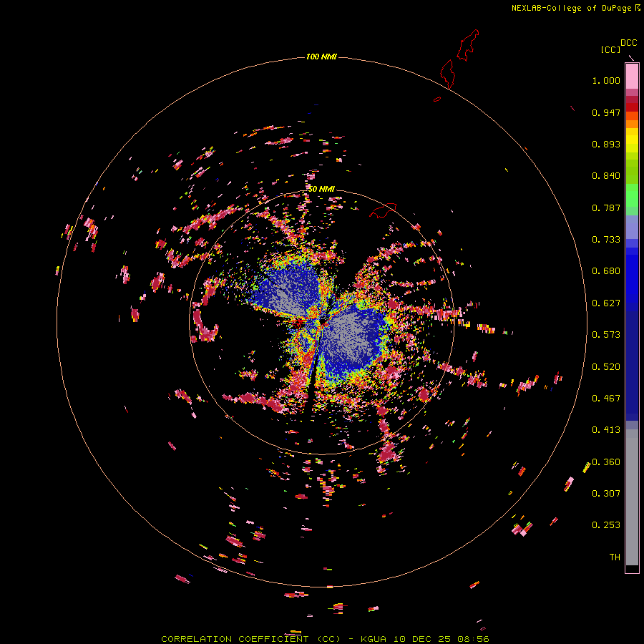This screenshot has height=644, width=644.
Task: Select the 0.467 legend value
Action: (x=606, y=399)
